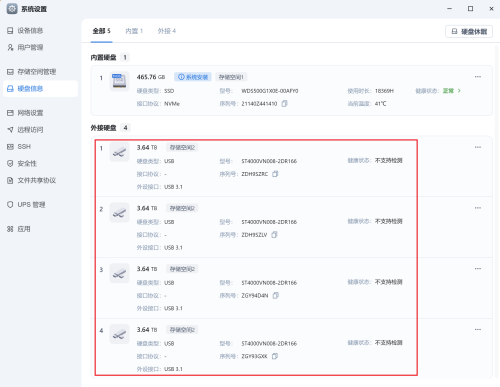This screenshot has width=500, height=387.
Task: Open health status 正常 details for SSD
Action: pos(451,91)
